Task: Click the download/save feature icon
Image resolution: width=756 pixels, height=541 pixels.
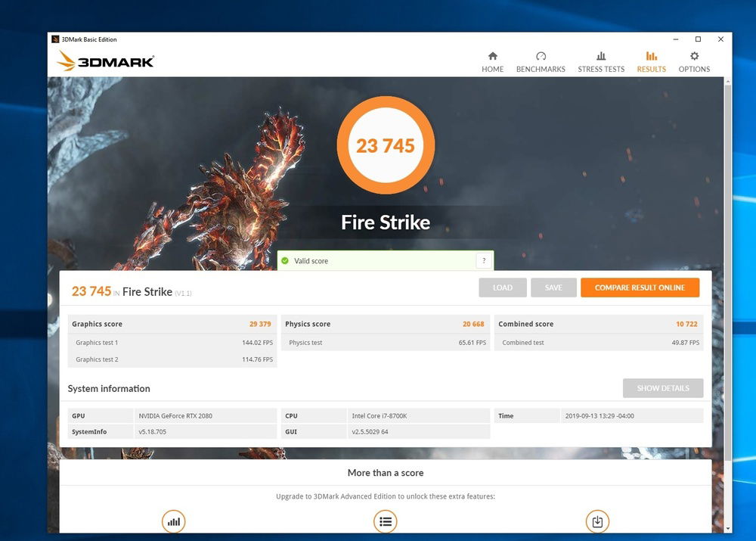Action: [597, 521]
